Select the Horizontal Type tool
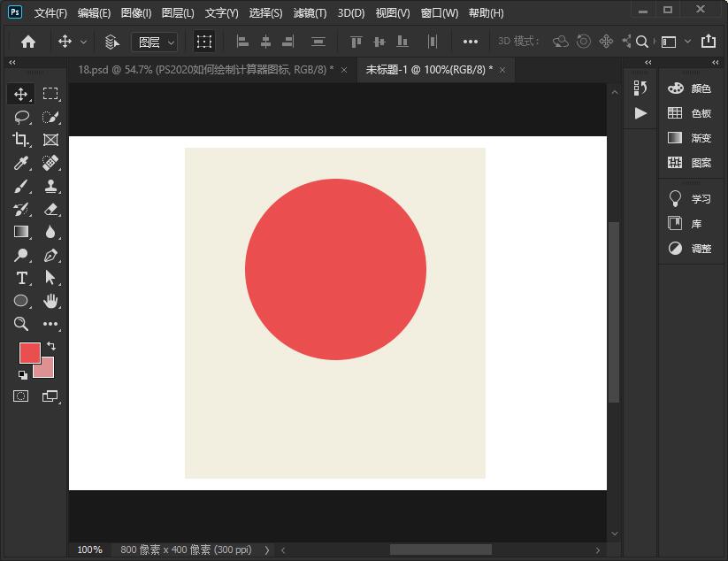Viewport: 728px width, 561px height. 21,278
